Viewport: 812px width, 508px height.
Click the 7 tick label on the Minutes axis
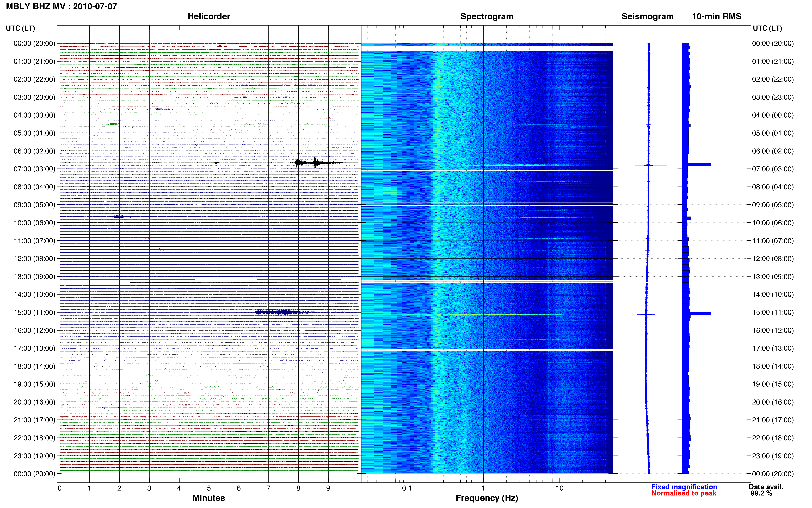pyautogui.click(x=269, y=488)
